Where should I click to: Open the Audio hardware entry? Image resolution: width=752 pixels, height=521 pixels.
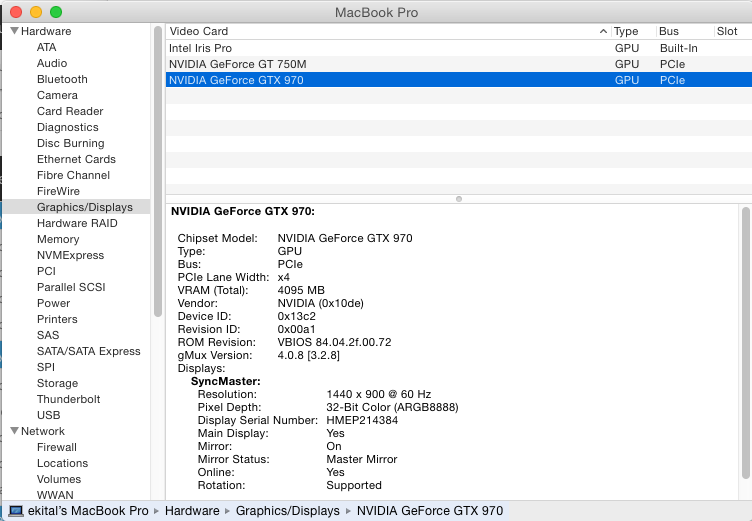[52, 63]
